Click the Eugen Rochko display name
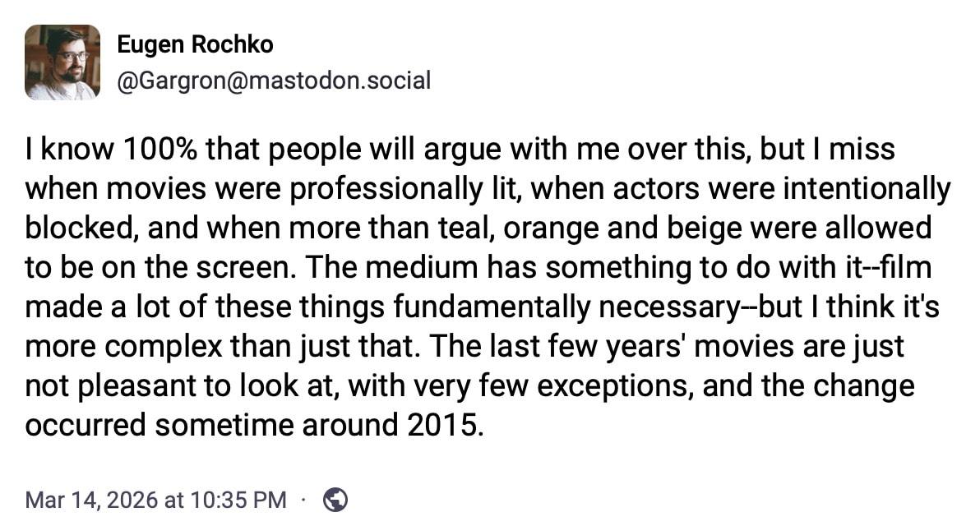This screenshot has width=980, height=526. [195, 44]
